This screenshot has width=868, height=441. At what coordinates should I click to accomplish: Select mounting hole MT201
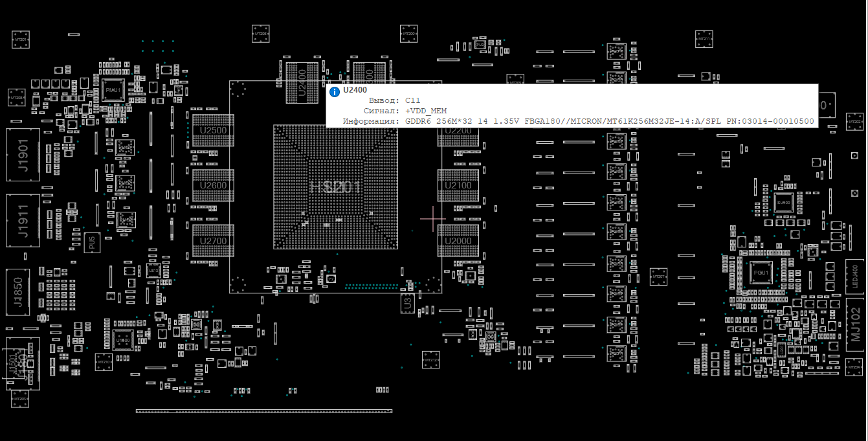21,39
